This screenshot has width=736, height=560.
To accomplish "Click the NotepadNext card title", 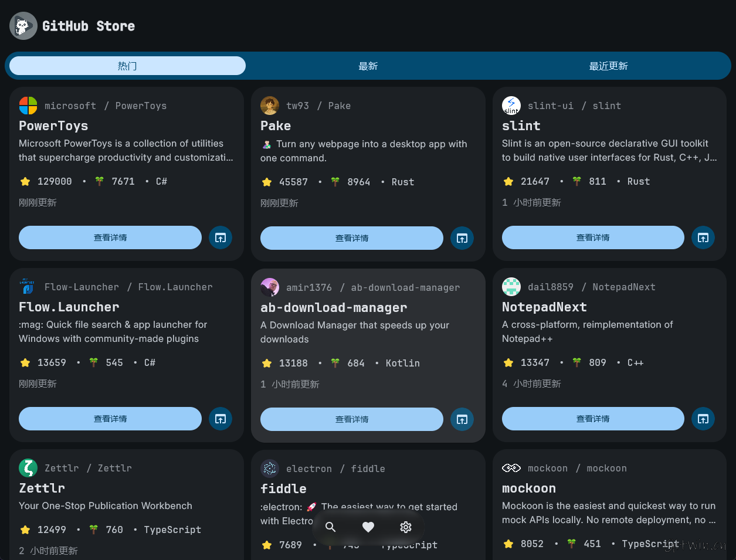I will coord(544,307).
